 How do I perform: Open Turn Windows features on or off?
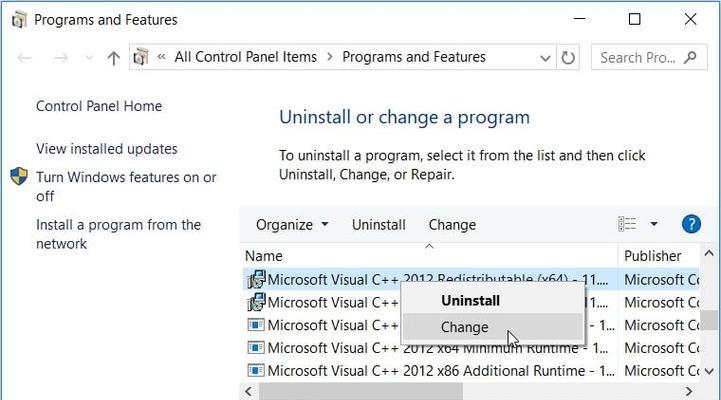[126, 187]
